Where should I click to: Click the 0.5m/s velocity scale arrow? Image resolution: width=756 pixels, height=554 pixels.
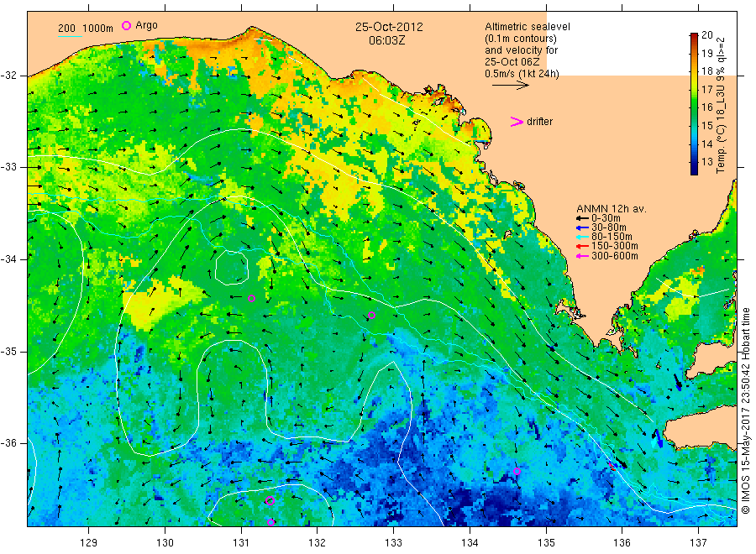click(510, 86)
